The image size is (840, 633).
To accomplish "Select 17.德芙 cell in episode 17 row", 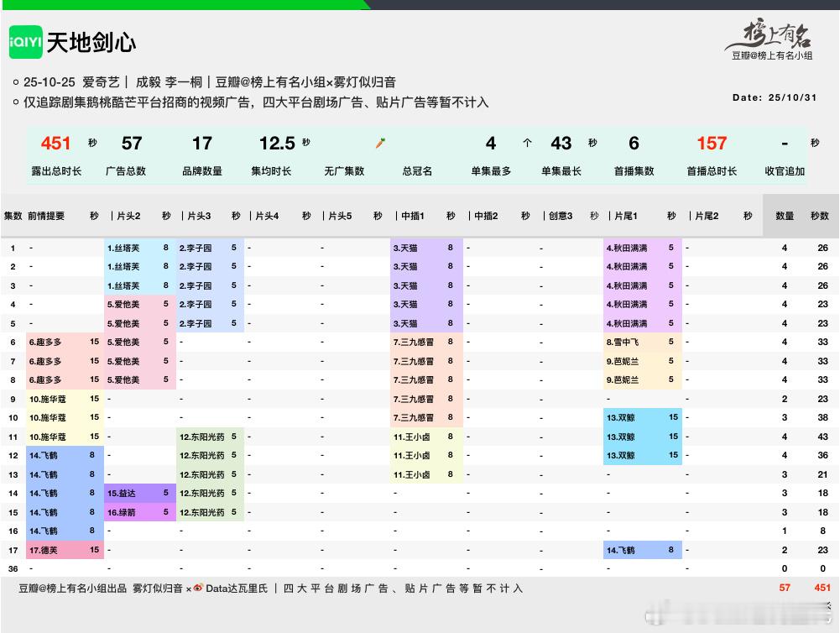I will (x=65, y=550).
